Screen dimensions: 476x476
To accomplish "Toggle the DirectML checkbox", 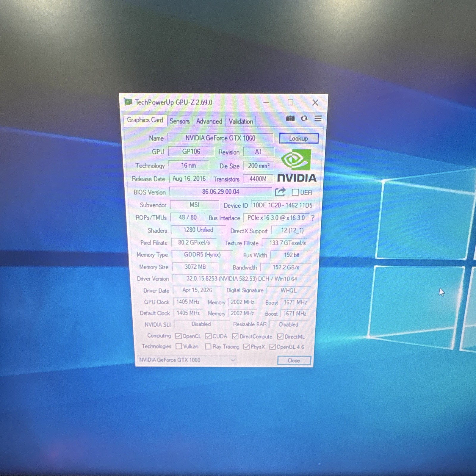I will click(x=280, y=336).
